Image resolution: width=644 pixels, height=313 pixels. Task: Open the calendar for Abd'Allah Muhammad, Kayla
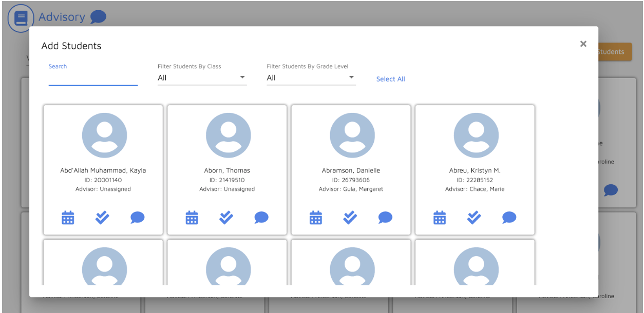[x=68, y=218]
